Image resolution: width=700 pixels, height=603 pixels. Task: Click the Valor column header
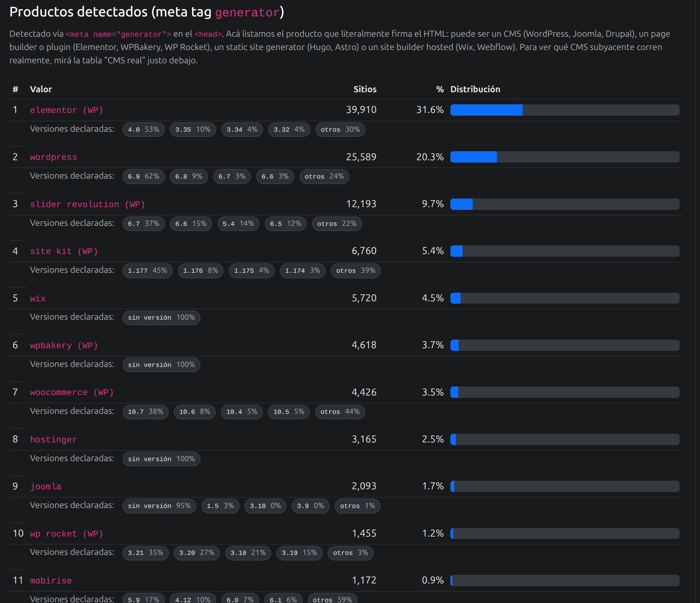[x=41, y=89]
